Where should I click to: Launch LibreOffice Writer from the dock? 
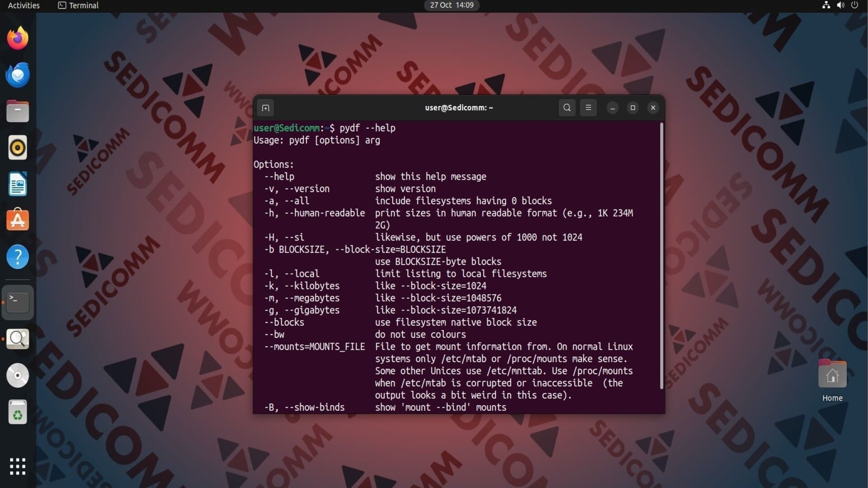(18, 184)
